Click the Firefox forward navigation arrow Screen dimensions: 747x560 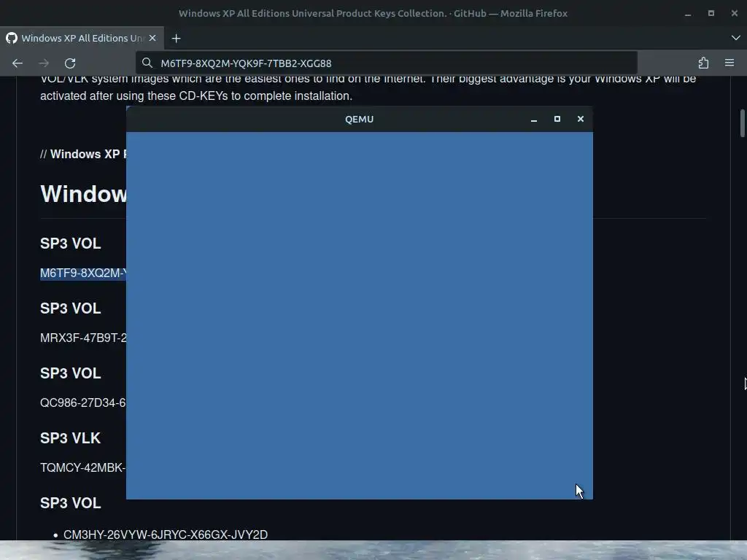pos(44,63)
